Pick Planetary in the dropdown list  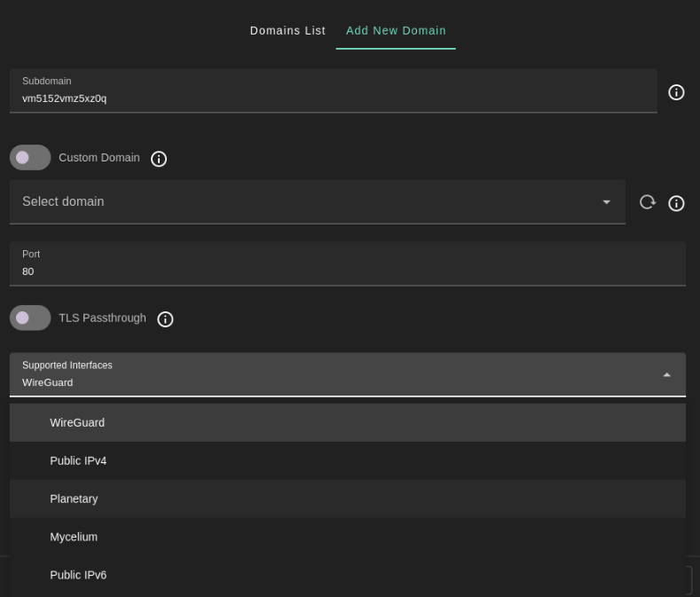[74, 499]
